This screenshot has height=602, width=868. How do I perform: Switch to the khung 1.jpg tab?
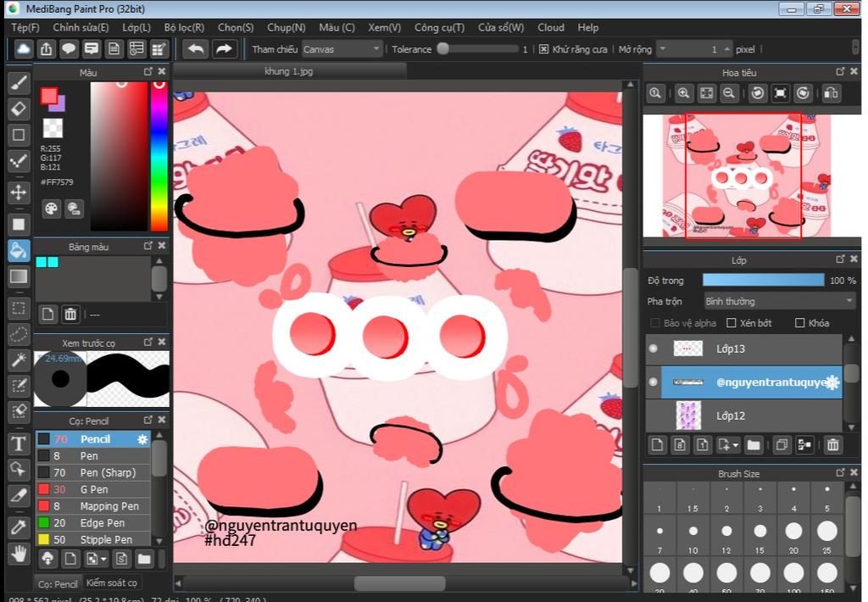tap(289, 71)
